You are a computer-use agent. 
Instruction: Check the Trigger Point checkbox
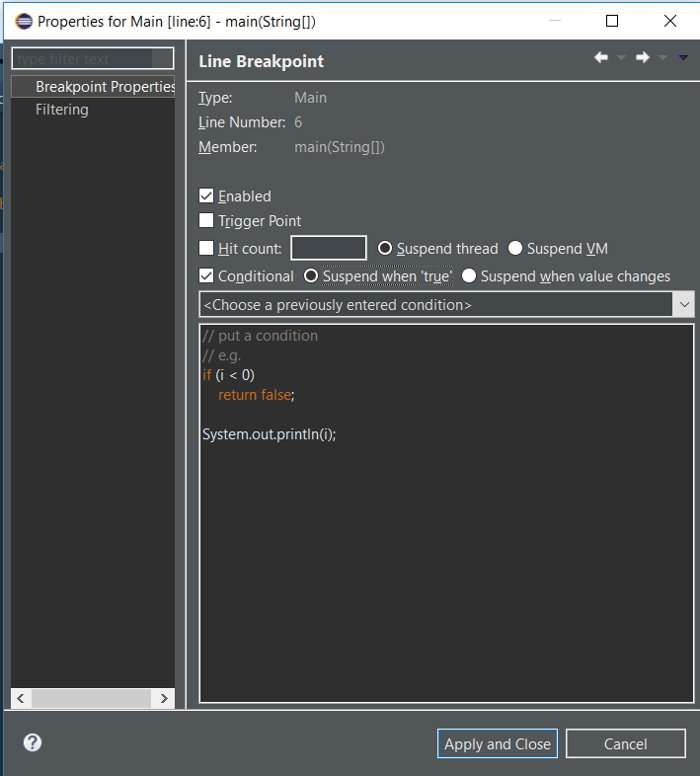[206, 220]
